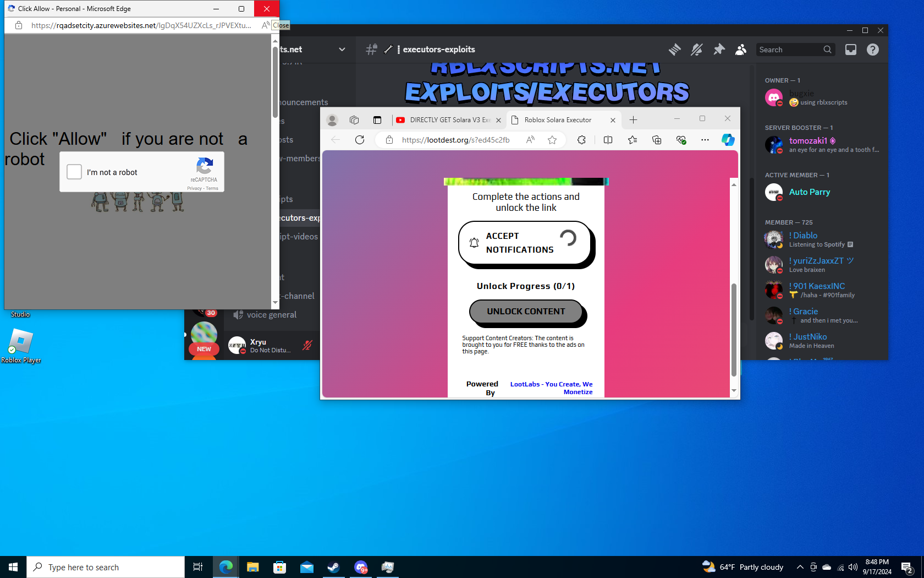Open Edge Settings and more menu

[705, 140]
